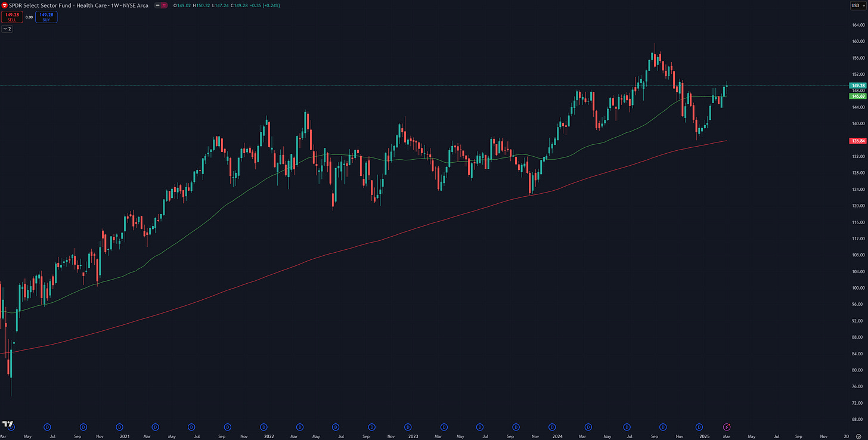Screen dimensions: 868x440
Task: Click the 0.00 spread value between Sell and Buy
Action: pyautogui.click(x=29, y=17)
